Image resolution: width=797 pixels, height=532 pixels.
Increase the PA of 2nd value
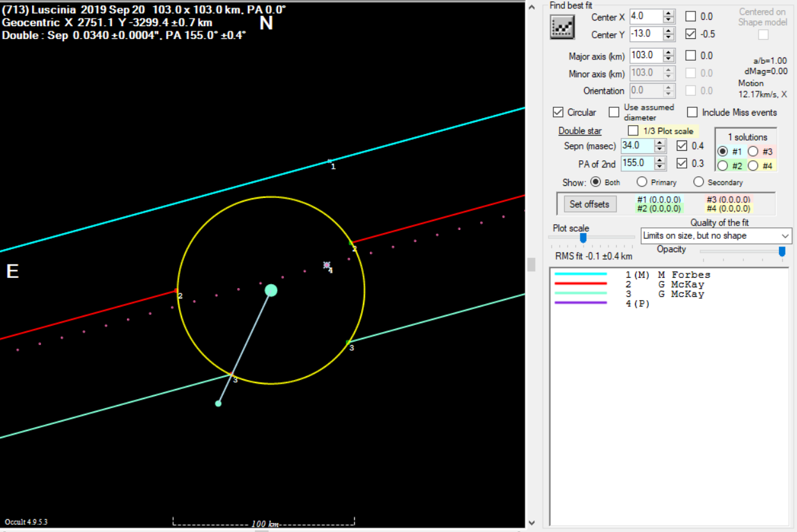[660, 160]
